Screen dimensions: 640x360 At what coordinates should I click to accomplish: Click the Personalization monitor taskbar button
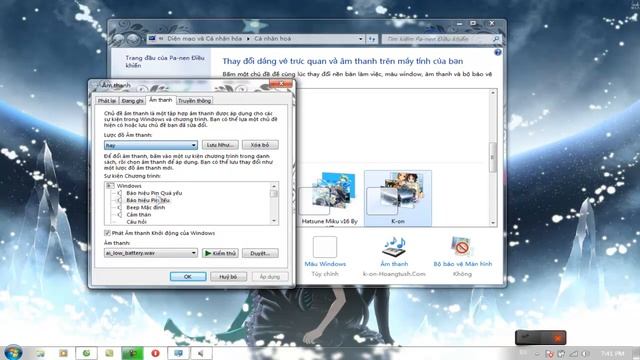tap(178, 353)
